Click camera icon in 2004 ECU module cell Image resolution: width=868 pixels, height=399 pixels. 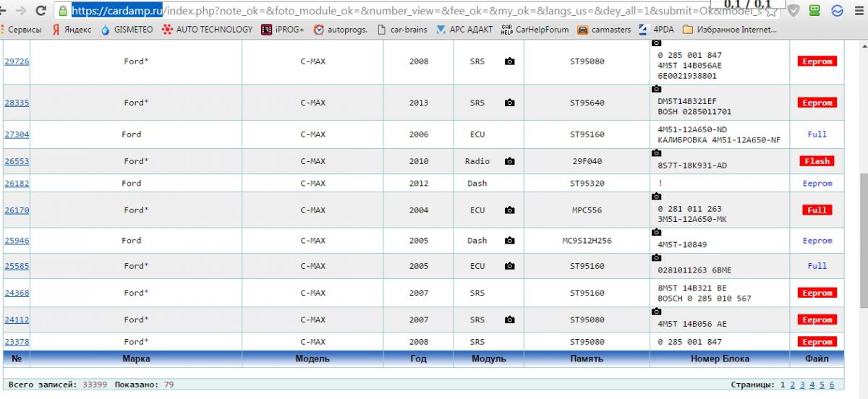[510, 210]
